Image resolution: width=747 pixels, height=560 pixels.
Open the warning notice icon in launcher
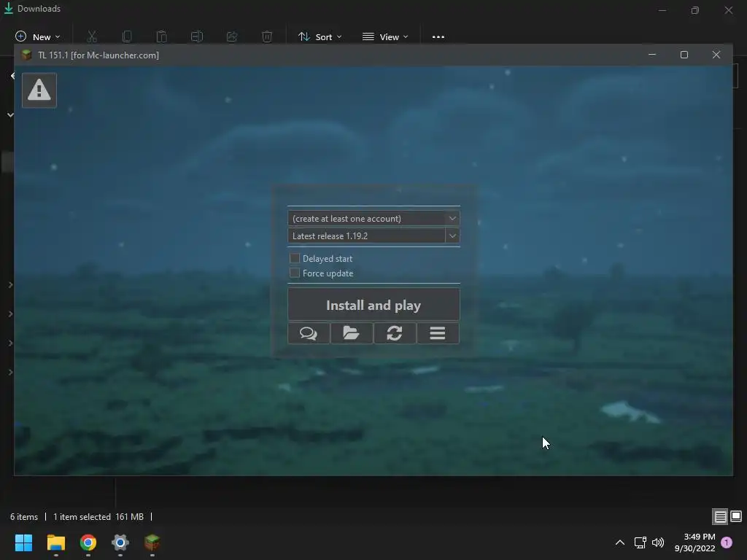point(39,90)
